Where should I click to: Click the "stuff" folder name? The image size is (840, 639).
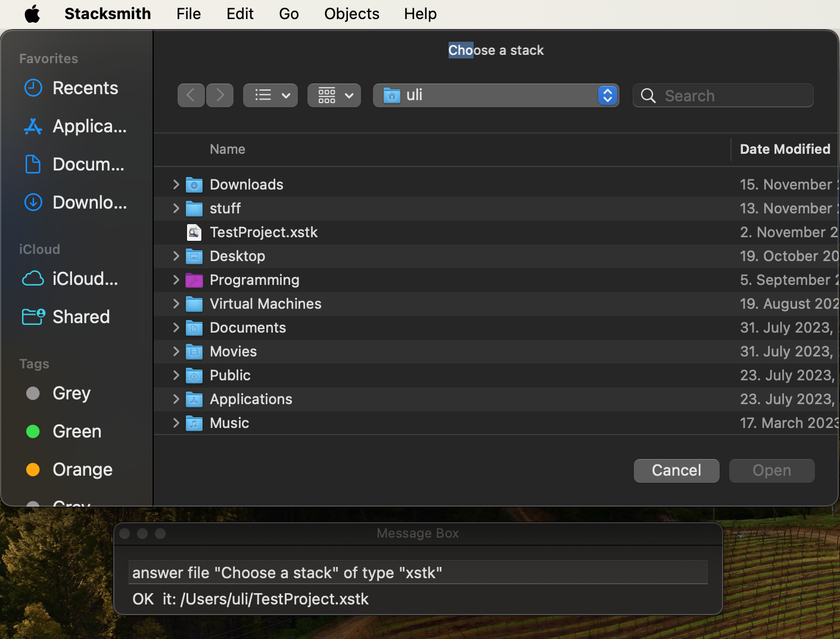(x=225, y=209)
